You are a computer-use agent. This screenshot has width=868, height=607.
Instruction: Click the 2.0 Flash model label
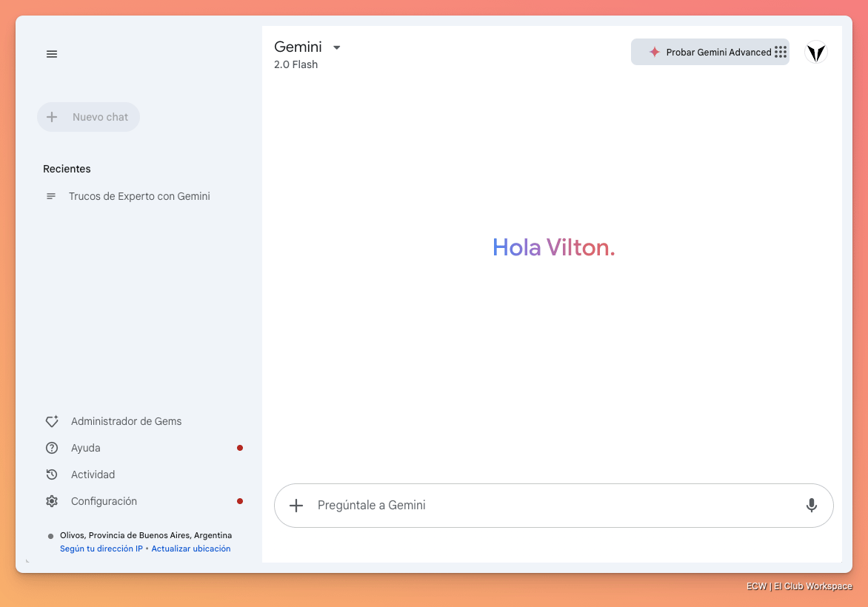pyautogui.click(x=296, y=64)
